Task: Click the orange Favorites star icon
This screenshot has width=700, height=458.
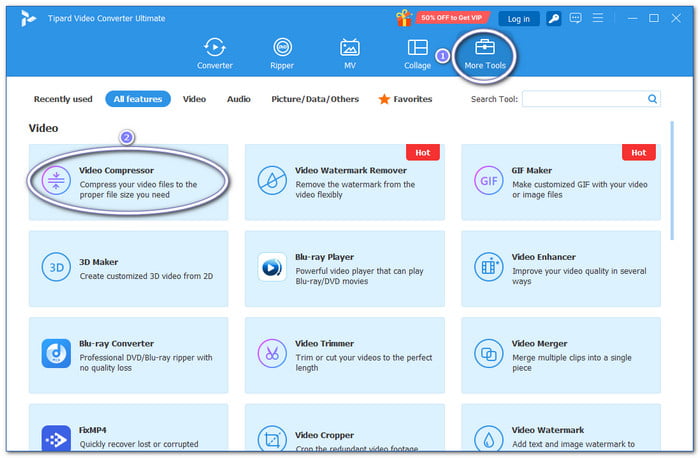Action: pos(384,99)
